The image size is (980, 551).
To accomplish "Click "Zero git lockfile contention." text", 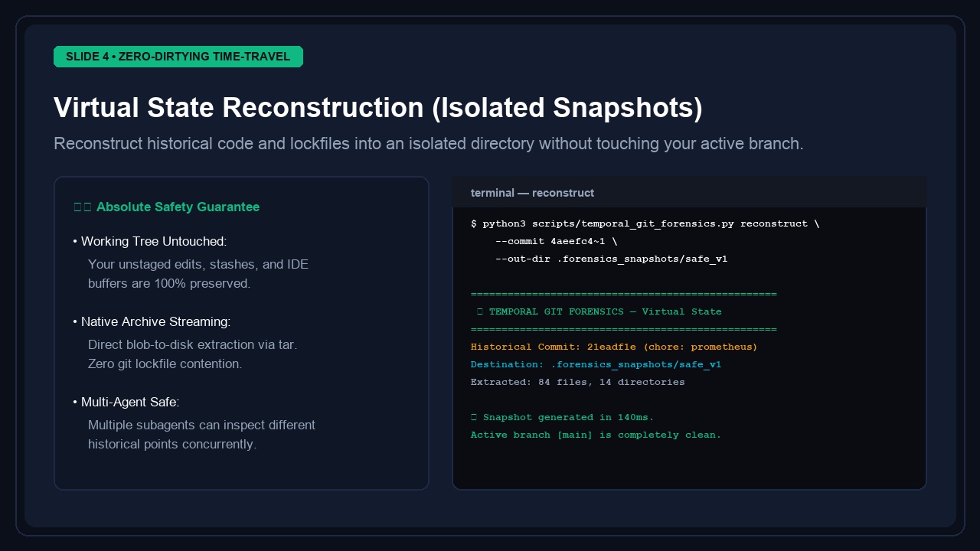I will (165, 364).
